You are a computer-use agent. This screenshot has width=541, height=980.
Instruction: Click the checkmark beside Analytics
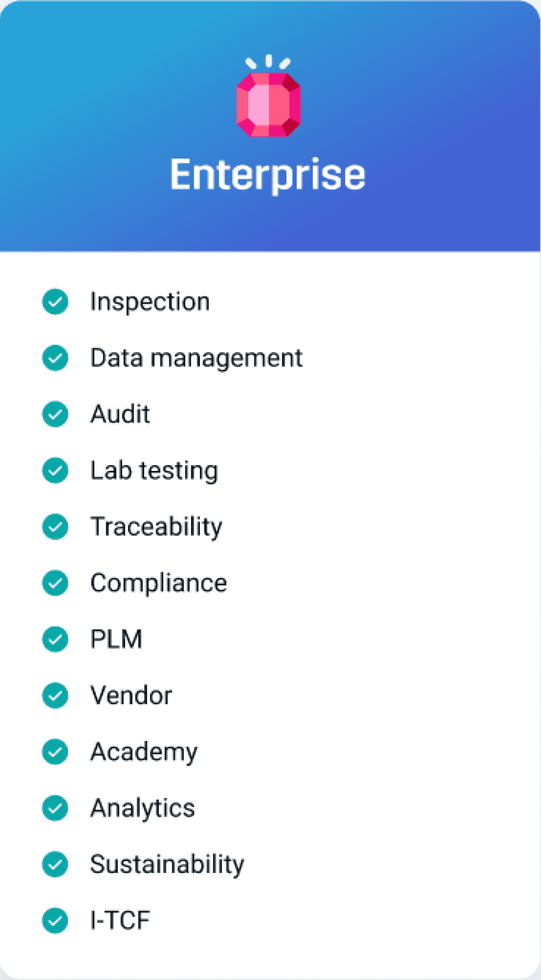pos(55,808)
